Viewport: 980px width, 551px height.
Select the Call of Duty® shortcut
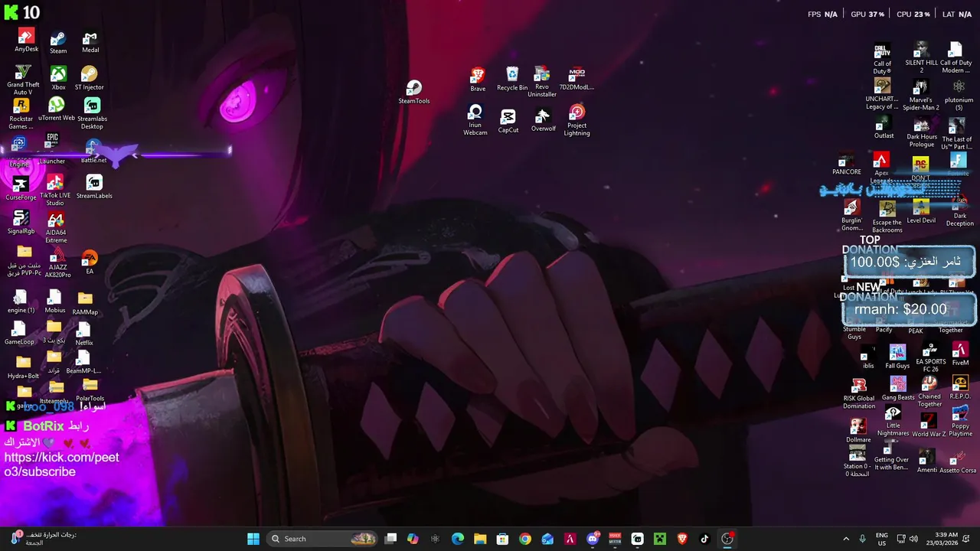pos(883,58)
